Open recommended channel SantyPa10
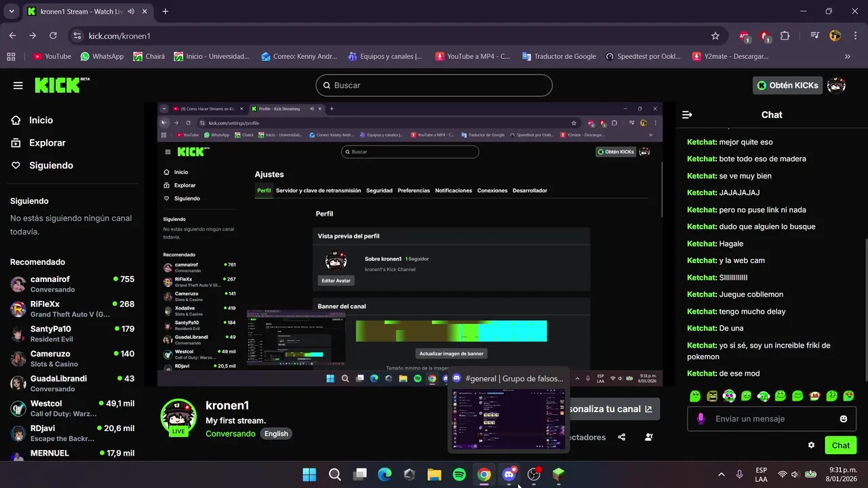868x488 pixels. click(73, 333)
